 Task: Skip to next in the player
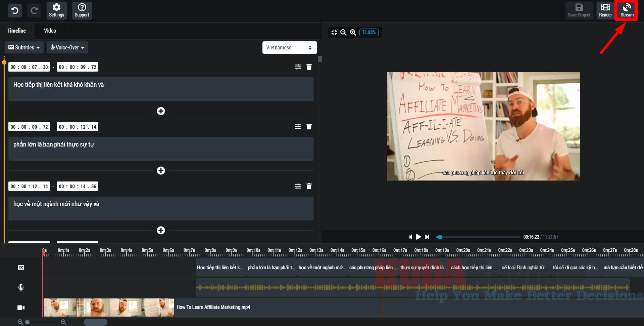[427, 237]
